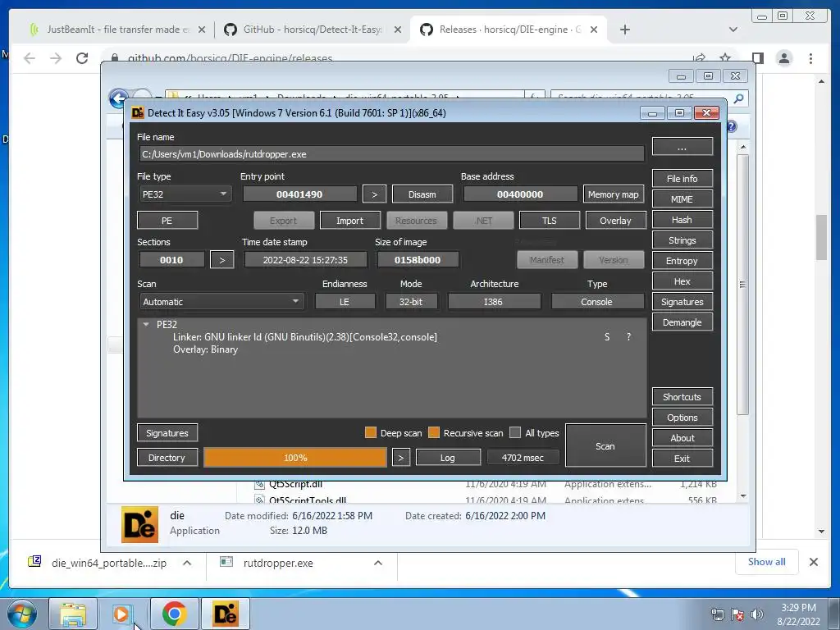Viewport: 840px width, 630px height.
Task: Select the Overlay: Binary result row
Action: click(205, 349)
